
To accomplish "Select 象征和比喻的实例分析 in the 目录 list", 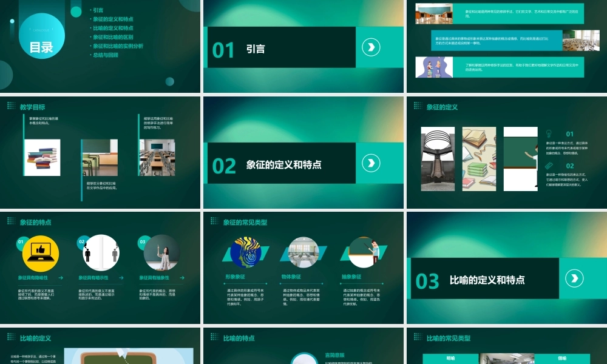I will [118, 45].
